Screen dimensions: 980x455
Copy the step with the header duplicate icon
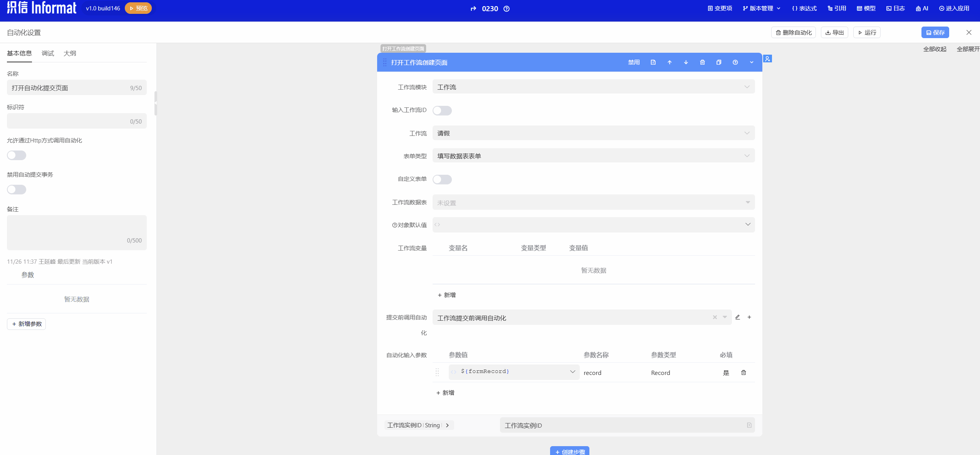[x=718, y=62]
